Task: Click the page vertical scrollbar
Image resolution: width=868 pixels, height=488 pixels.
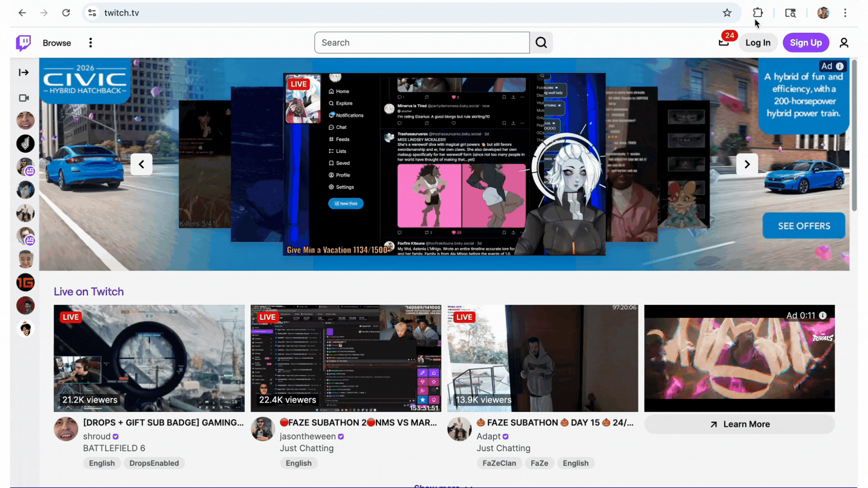Action: 854,136
